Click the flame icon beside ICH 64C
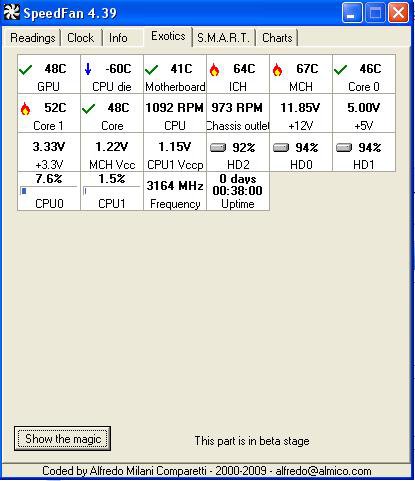 (x=214, y=70)
